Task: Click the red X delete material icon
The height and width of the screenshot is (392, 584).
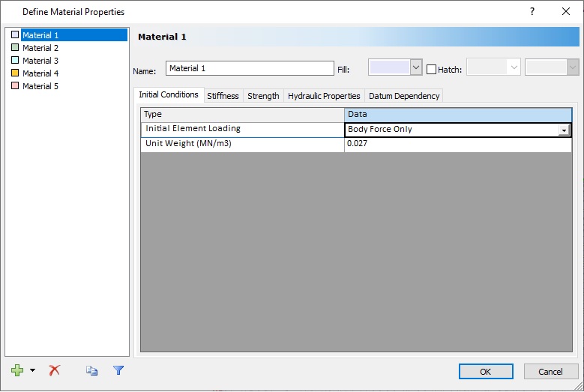Action: click(54, 370)
